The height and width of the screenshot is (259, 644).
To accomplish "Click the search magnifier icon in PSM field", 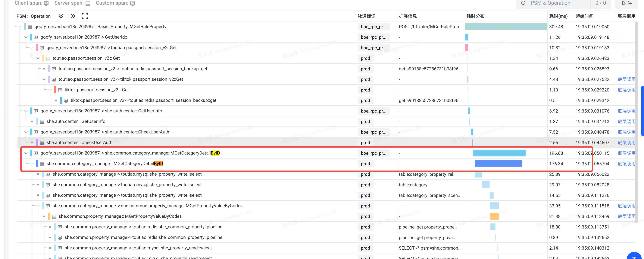I will click(523, 3).
